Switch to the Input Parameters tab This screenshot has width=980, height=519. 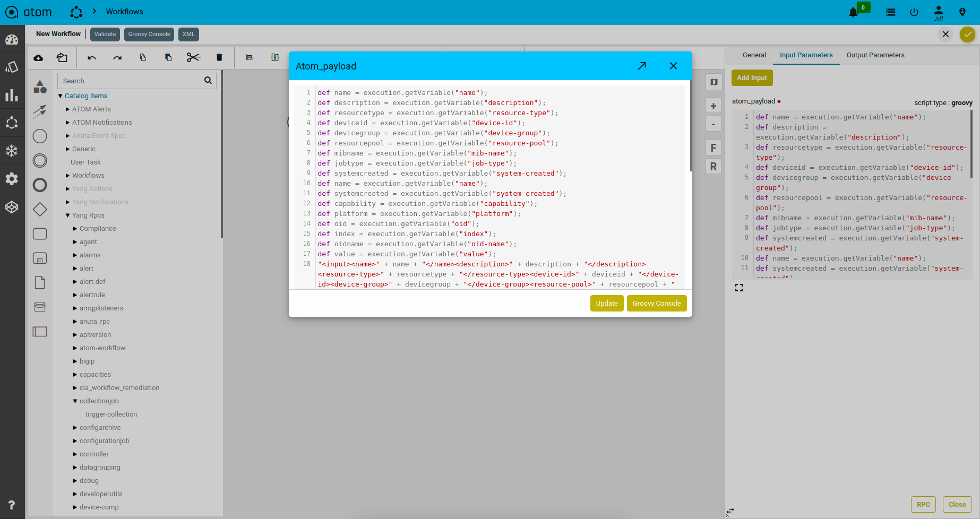click(806, 55)
